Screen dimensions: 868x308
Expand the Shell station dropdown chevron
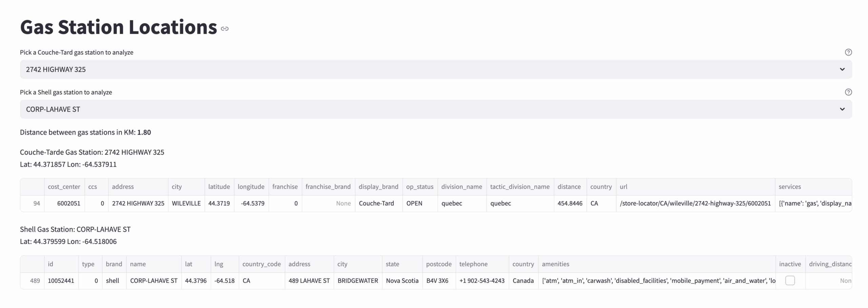point(842,109)
